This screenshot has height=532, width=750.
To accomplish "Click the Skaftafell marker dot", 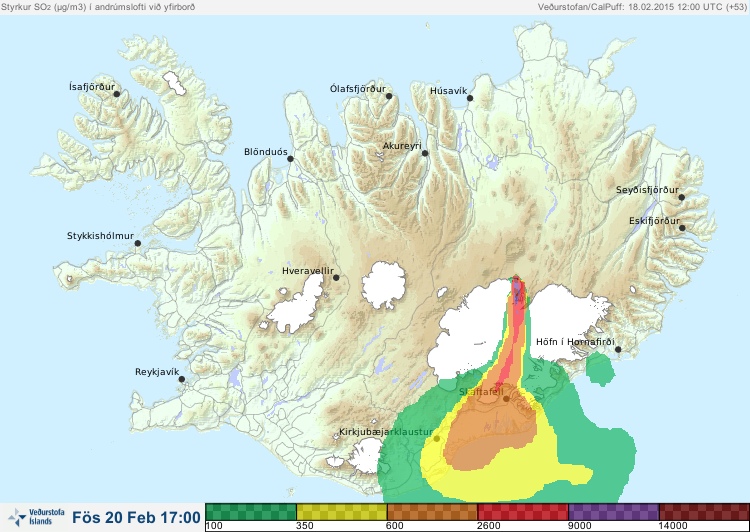I will [506, 399].
